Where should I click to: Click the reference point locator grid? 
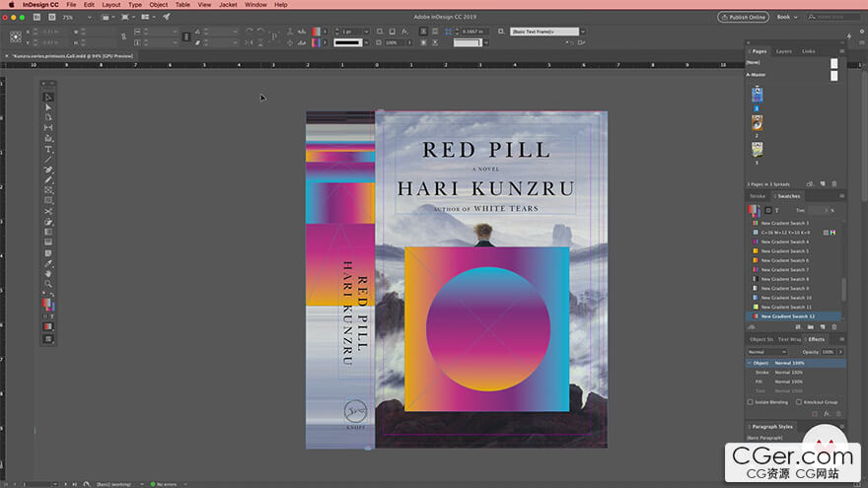pyautogui.click(x=16, y=37)
